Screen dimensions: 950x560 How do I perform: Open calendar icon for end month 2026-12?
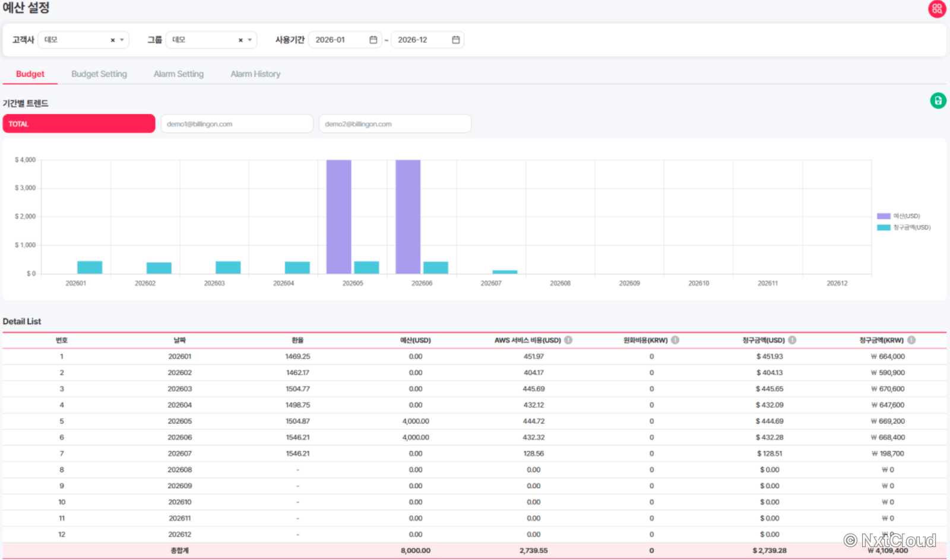456,40
